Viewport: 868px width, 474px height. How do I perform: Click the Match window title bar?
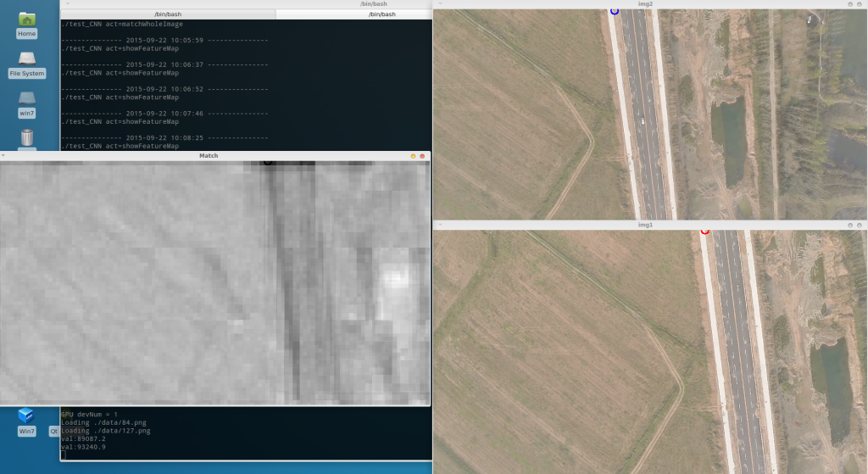[209, 156]
